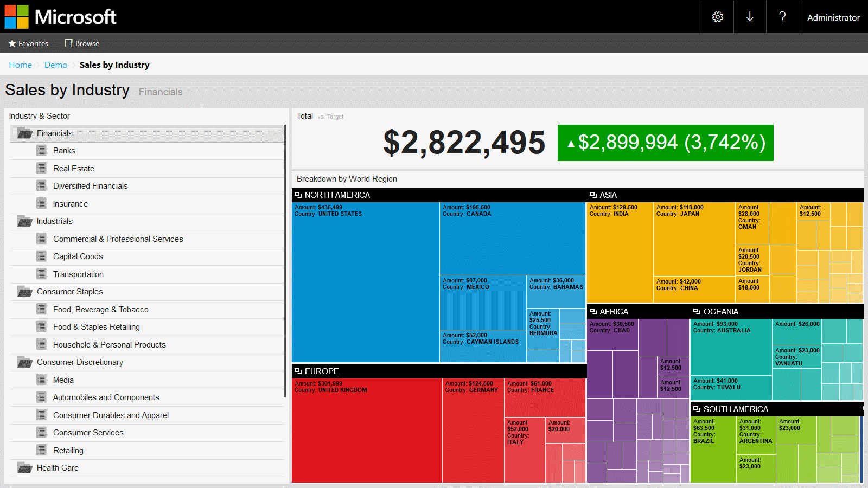Click the Australia treemap tile
The image size is (868, 488).
tap(731, 346)
